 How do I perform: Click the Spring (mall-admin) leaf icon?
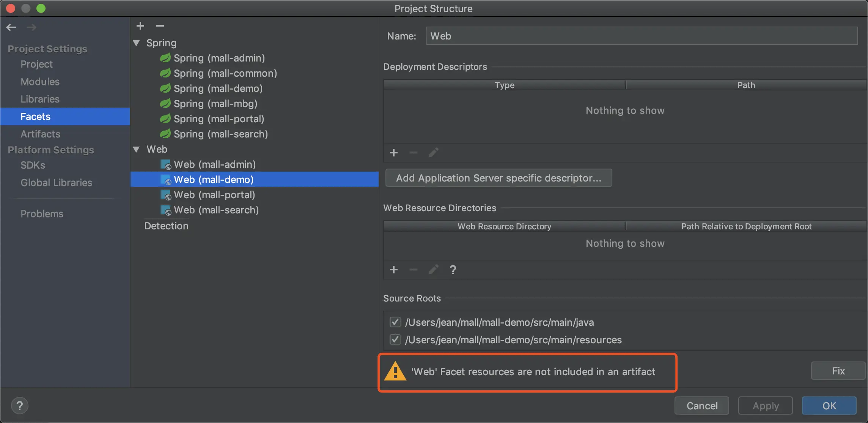[165, 58]
